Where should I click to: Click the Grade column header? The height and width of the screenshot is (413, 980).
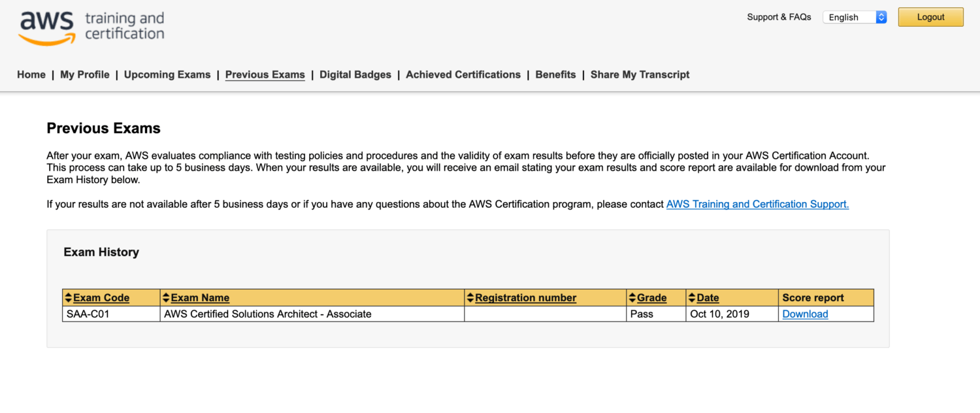click(x=651, y=298)
